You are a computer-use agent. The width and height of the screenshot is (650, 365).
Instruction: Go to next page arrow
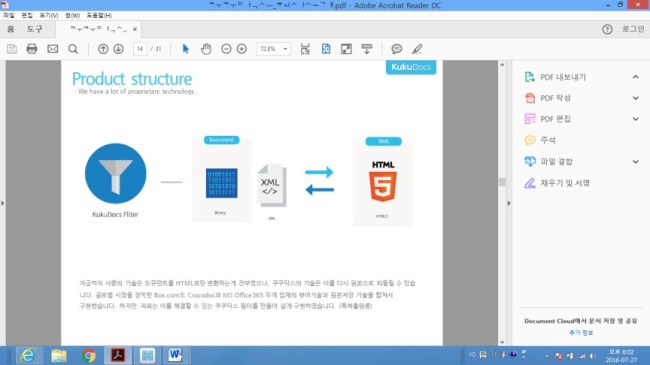coord(119,49)
